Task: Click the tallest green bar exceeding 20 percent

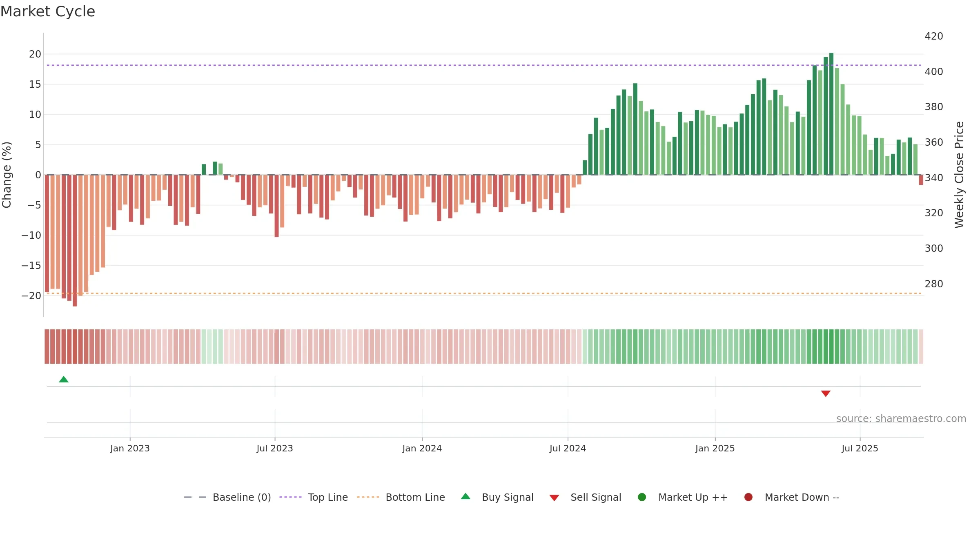Action: pos(831,114)
